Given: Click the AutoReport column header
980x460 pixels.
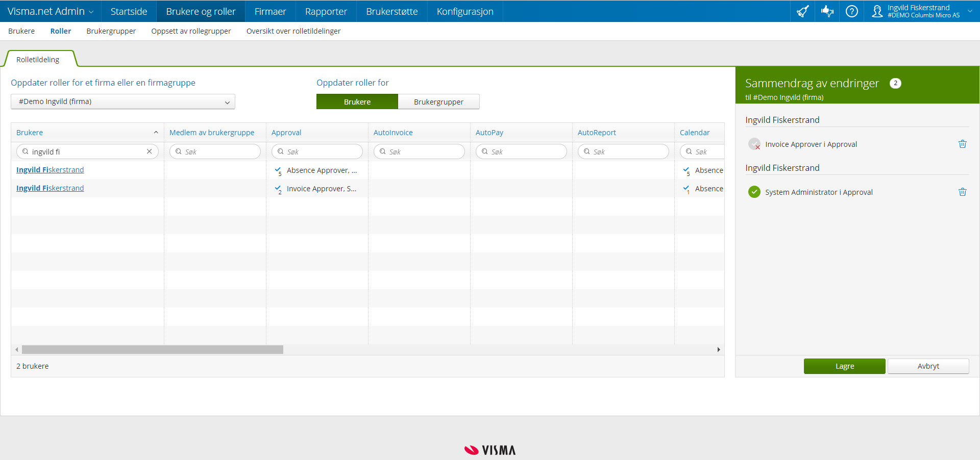Looking at the screenshot, I should (x=597, y=133).
